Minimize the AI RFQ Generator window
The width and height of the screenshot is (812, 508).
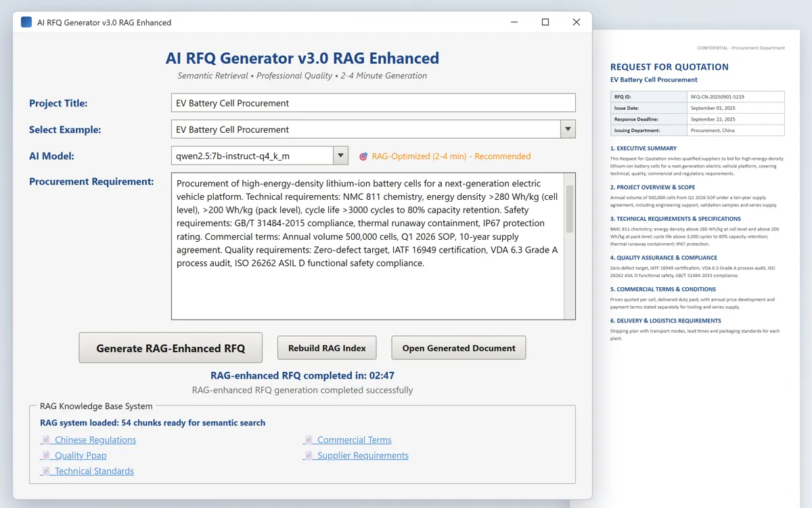point(514,22)
